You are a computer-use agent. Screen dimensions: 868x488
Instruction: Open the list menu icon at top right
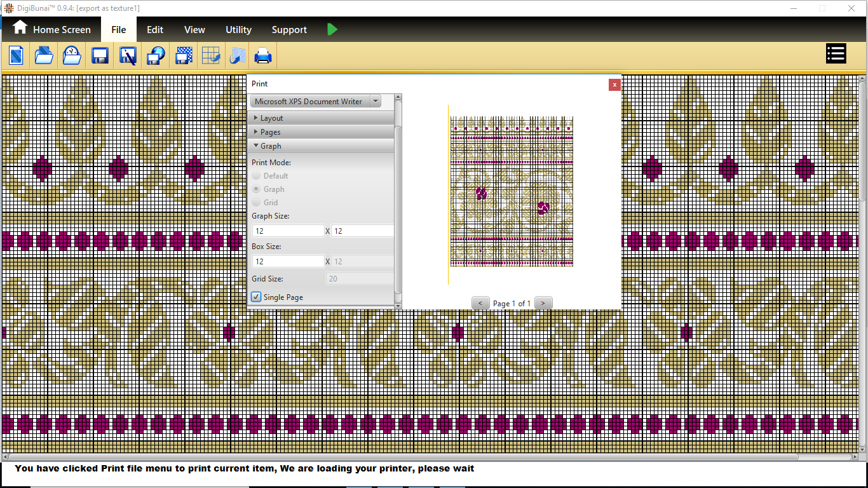[836, 54]
